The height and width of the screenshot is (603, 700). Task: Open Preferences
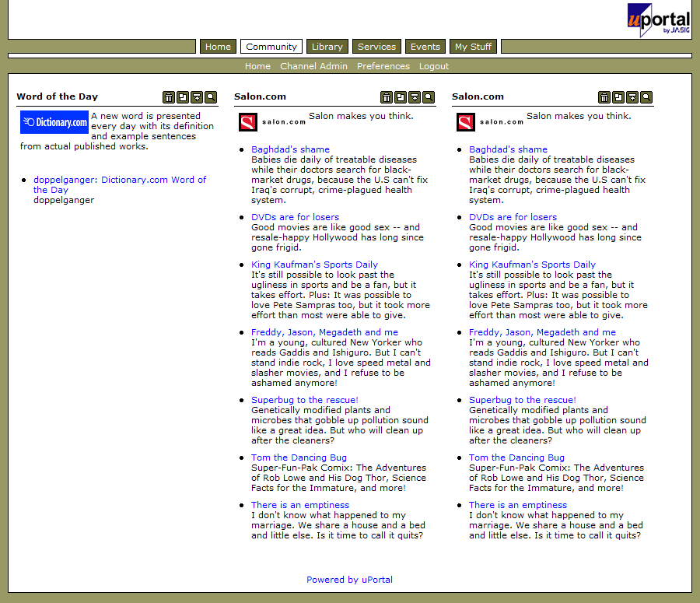[383, 66]
